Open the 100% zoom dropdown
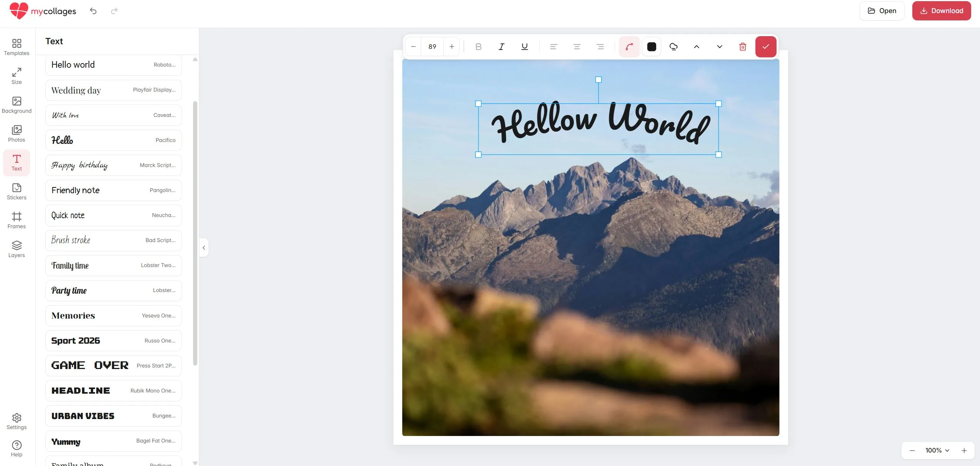980x466 pixels. tap(937, 450)
